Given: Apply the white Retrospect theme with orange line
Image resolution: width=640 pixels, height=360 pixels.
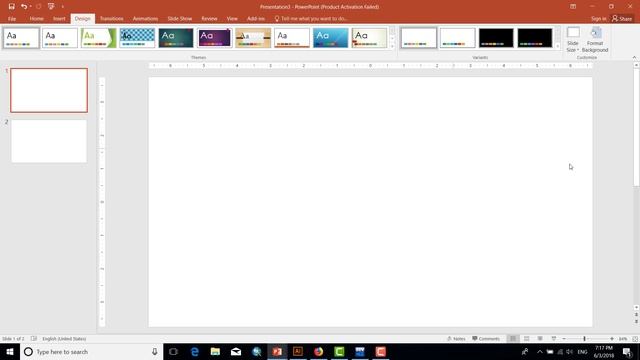Looking at the screenshot, I should point(292,38).
